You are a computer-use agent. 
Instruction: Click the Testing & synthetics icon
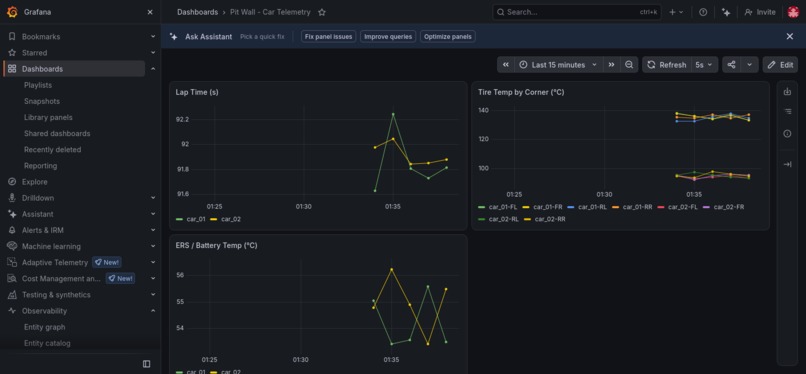(12, 294)
